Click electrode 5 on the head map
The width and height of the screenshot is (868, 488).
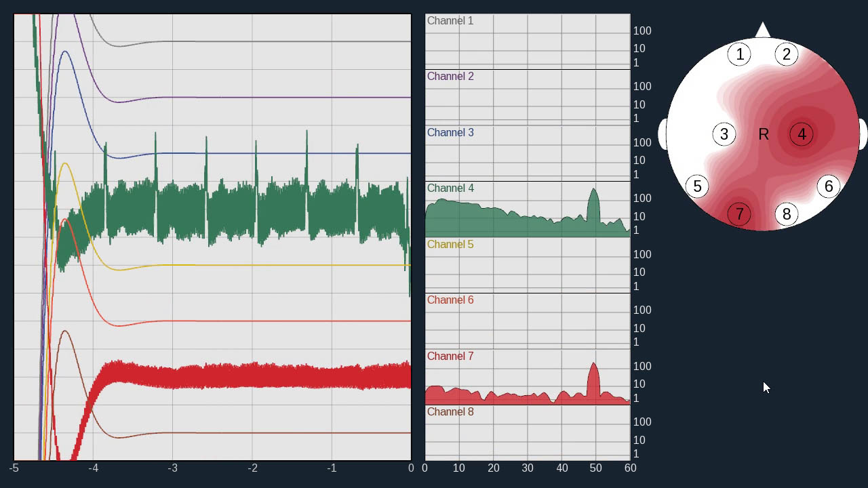pyautogui.click(x=697, y=186)
